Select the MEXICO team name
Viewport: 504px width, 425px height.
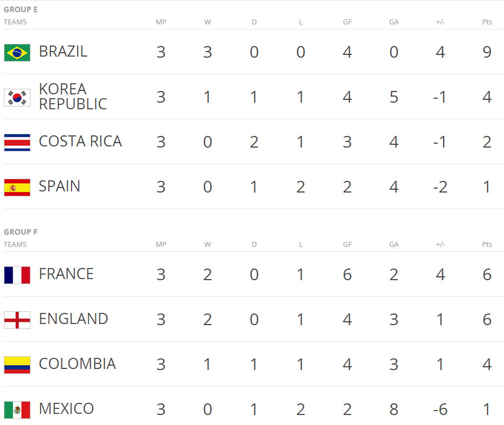[66, 409]
